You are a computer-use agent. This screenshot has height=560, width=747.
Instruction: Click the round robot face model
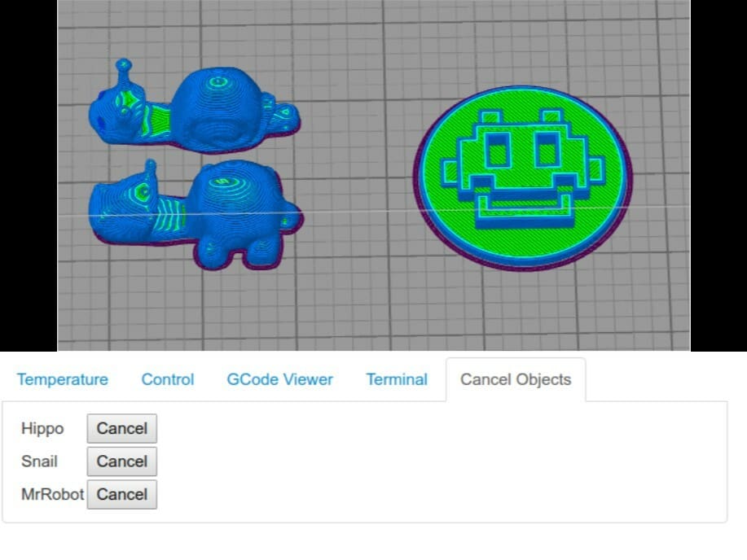tap(523, 178)
